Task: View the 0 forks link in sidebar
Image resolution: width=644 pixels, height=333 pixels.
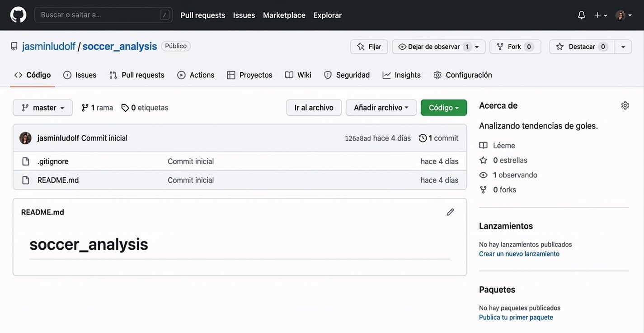Action: (x=498, y=190)
